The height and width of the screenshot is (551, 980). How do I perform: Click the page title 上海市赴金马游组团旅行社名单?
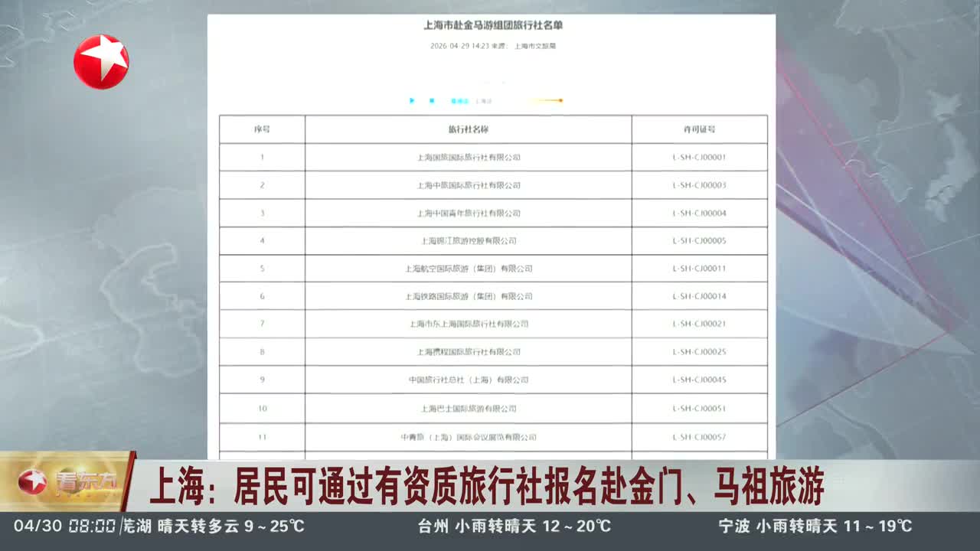[x=493, y=25]
